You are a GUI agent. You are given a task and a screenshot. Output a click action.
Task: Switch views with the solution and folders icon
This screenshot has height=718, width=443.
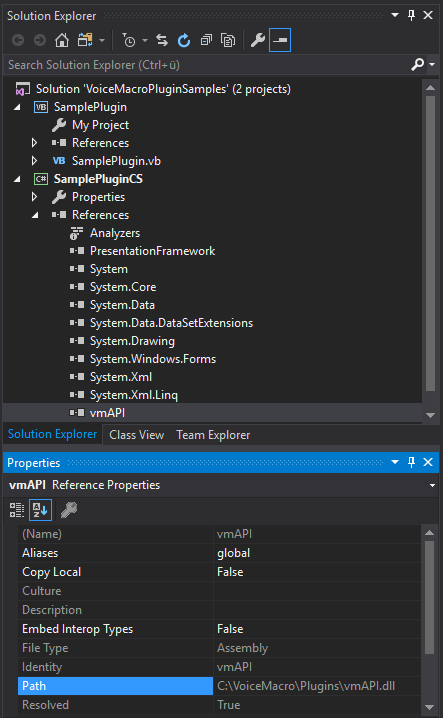point(85,40)
